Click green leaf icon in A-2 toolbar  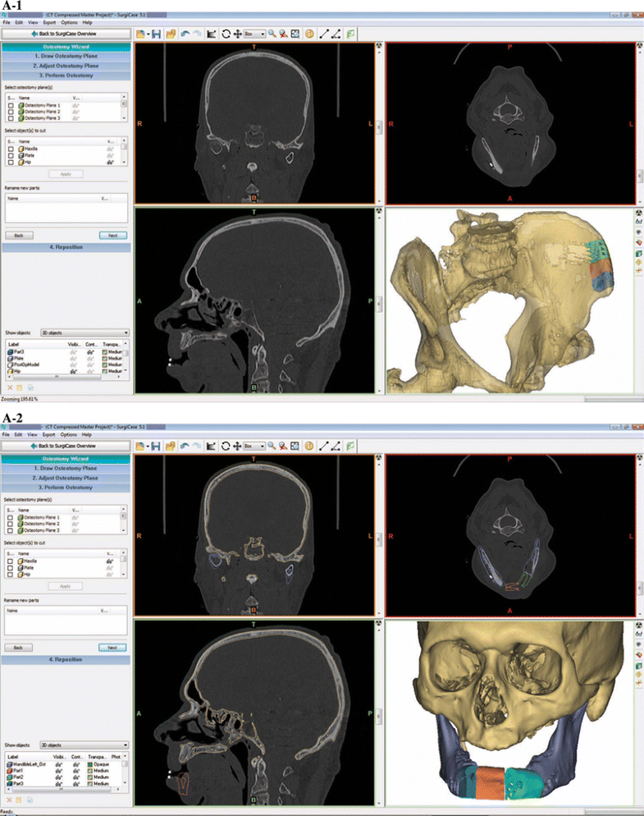(x=350, y=447)
